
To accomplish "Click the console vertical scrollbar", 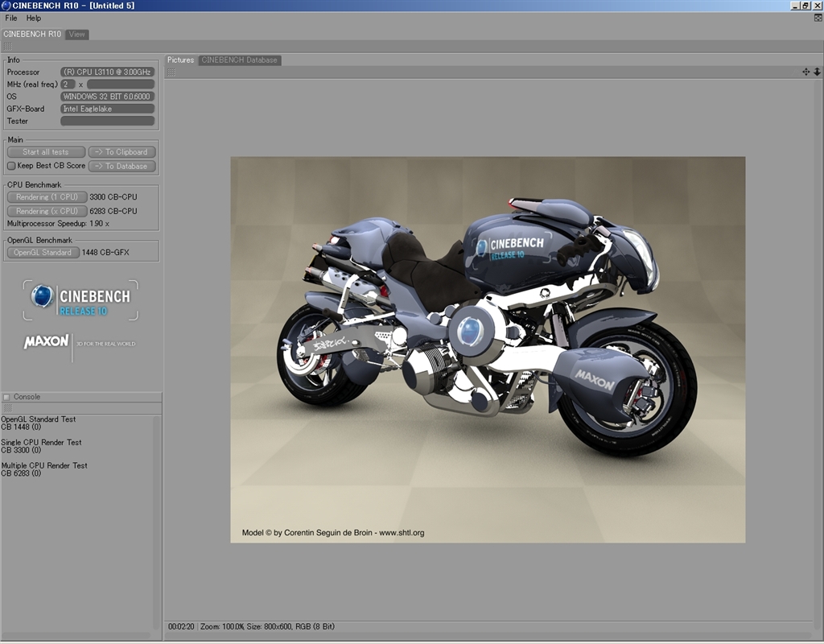I will click(x=155, y=523).
